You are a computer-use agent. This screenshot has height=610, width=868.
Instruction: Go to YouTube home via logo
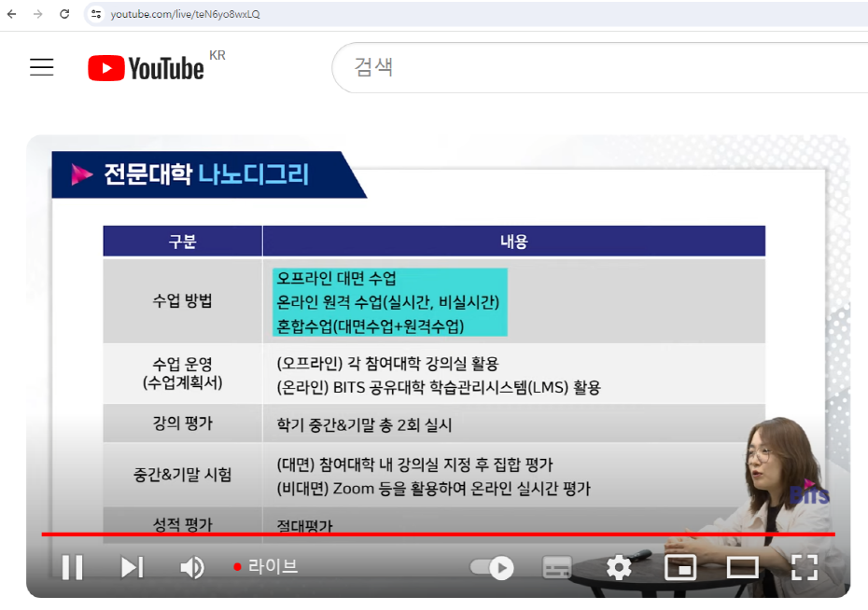pos(147,68)
